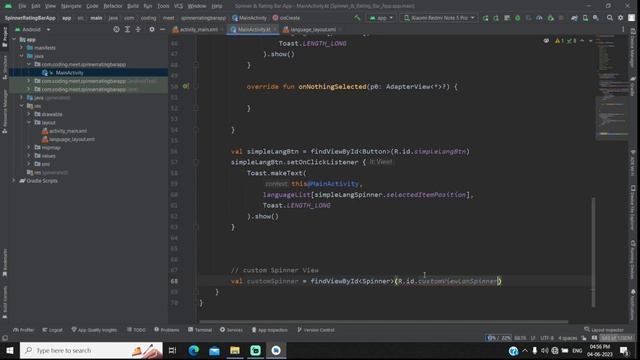Image resolution: width=640 pixels, height=360 pixels.
Task: Click the Debug app bug icon
Action: pyautogui.click(x=518, y=18)
